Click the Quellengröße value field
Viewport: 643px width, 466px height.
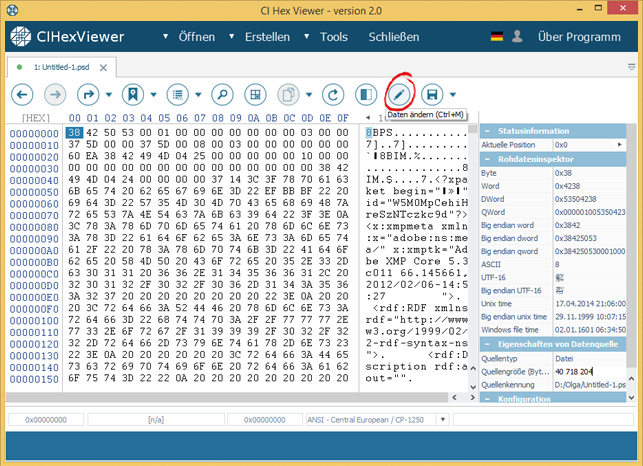[590, 370]
